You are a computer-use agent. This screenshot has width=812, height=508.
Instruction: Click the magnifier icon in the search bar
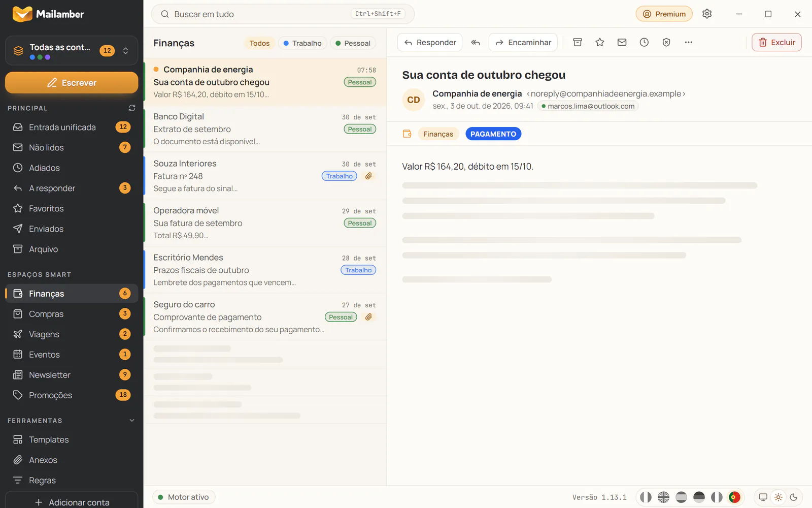tap(165, 14)
